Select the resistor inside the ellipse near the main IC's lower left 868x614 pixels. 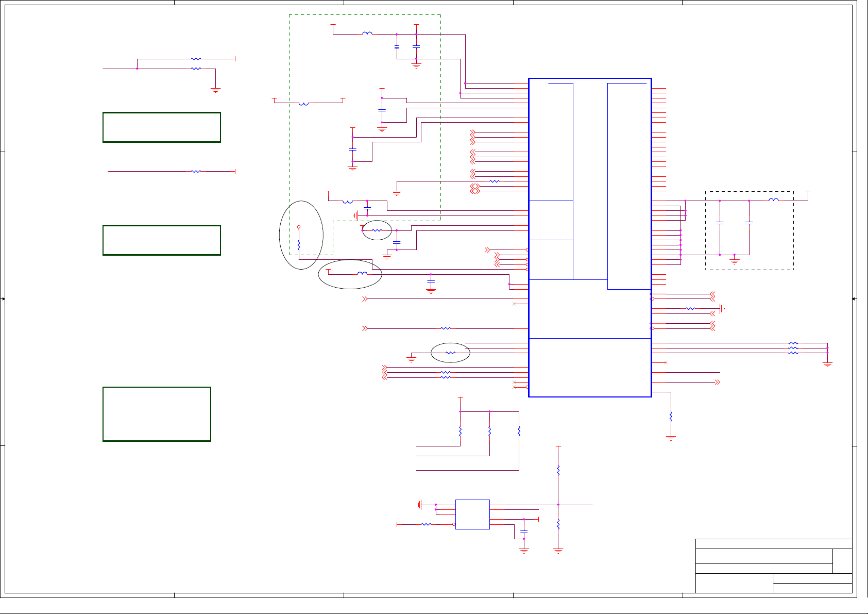click(x=450, y=353)
